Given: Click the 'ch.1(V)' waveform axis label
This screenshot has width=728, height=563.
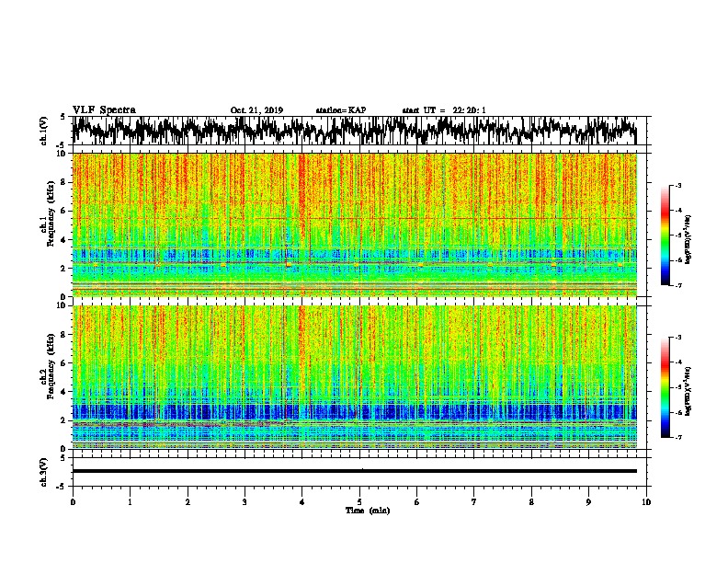Looking at the screenshot, I should coord(44,131).
